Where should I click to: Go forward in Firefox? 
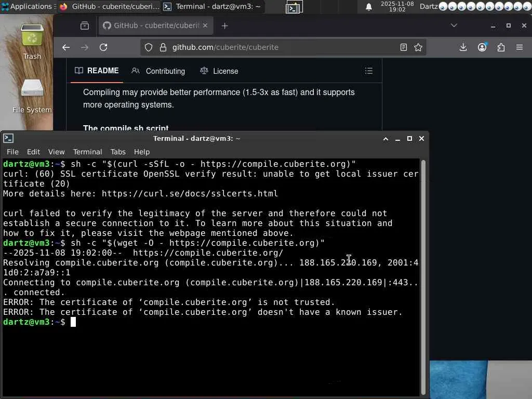pyautogui.click(x=85, y=47)
